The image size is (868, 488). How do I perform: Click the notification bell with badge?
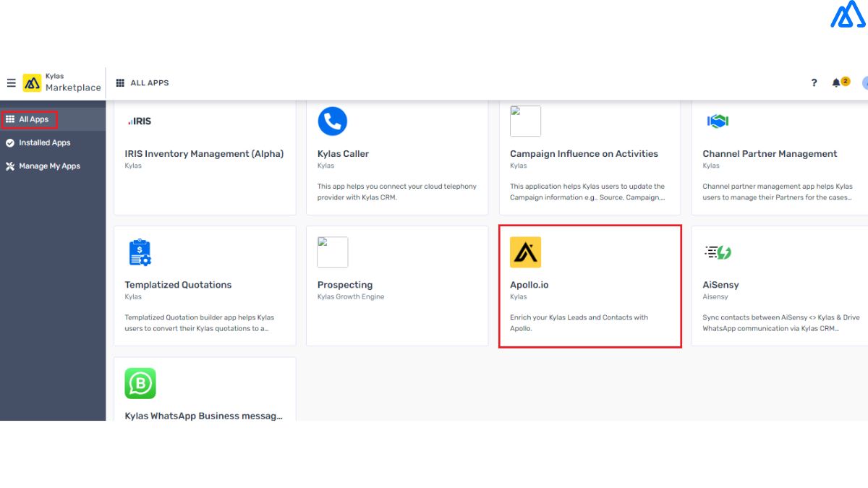[838, 82]
